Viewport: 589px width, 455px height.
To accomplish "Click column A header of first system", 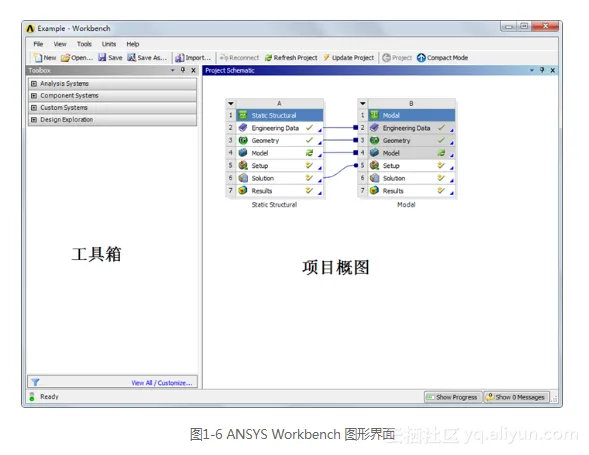I will pos(279,103).
